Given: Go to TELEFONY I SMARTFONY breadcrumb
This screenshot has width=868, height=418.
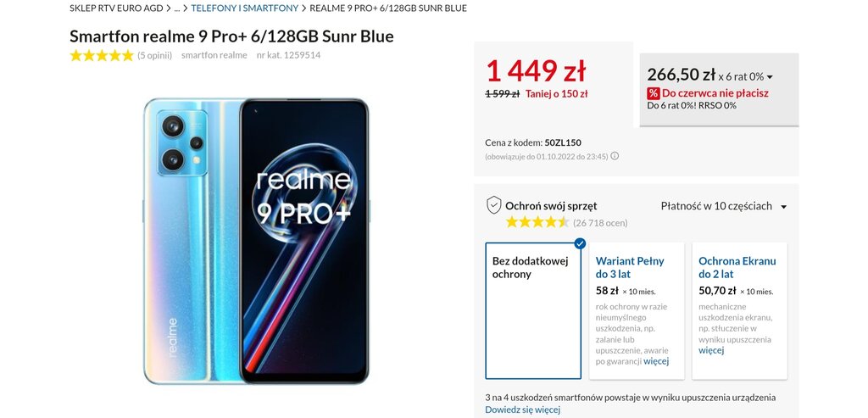Looking at the screenshot, I should coord(245,8).
